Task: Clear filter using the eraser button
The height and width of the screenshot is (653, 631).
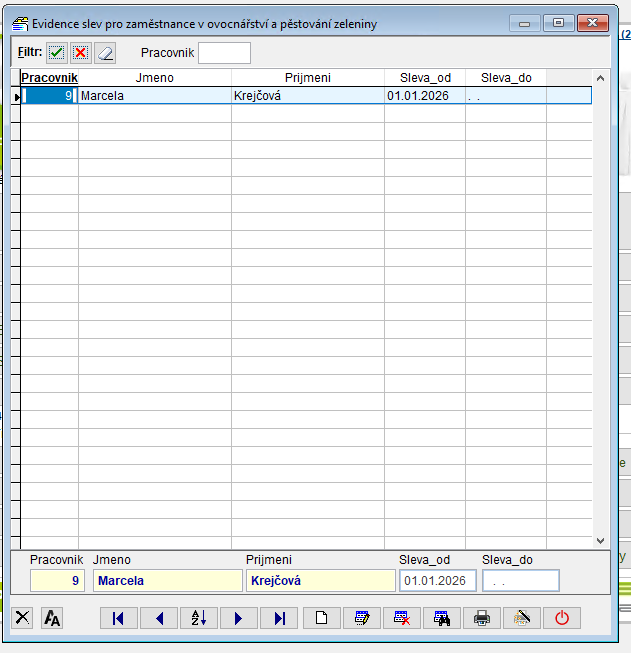Action: pyautogui.click(x=105, y=53)
